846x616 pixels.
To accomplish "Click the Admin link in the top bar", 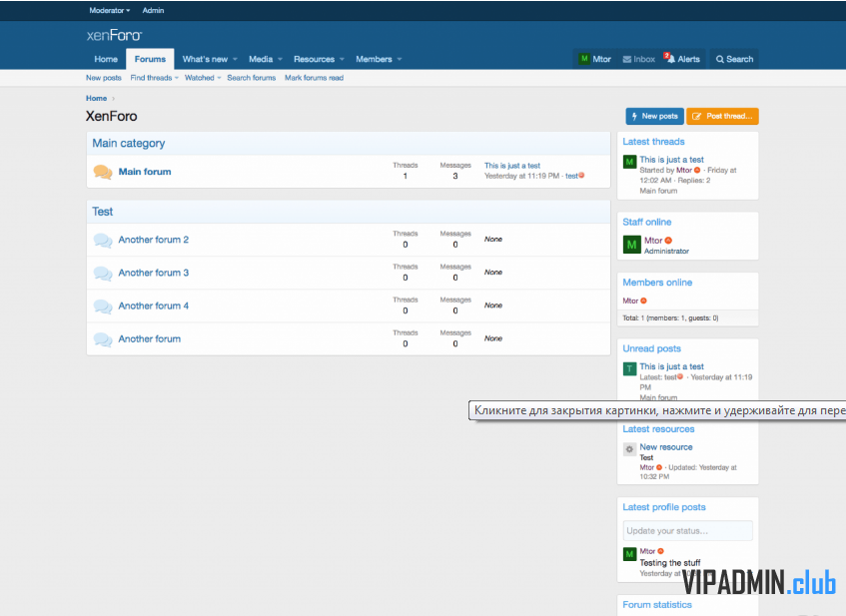I will 153,10.
